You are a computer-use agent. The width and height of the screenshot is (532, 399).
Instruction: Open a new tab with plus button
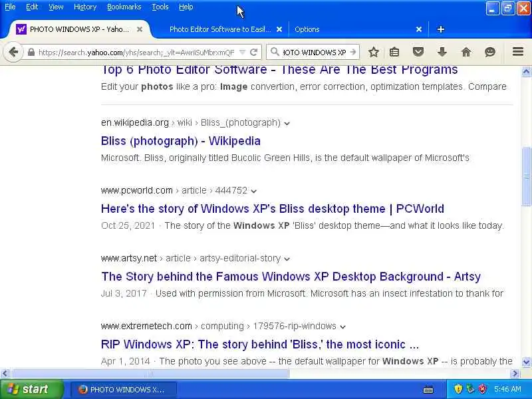coord(441,29)
